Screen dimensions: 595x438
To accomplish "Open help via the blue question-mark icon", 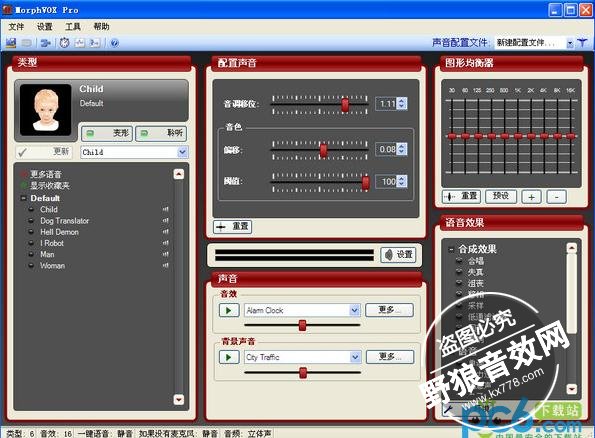I will pyautogui.click(x=115, y=43).
